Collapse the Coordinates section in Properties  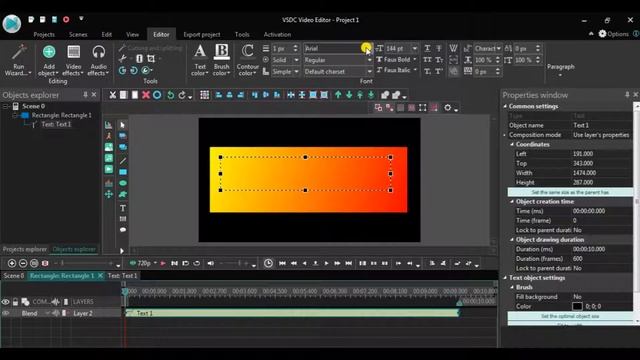[x=512, y=144]
